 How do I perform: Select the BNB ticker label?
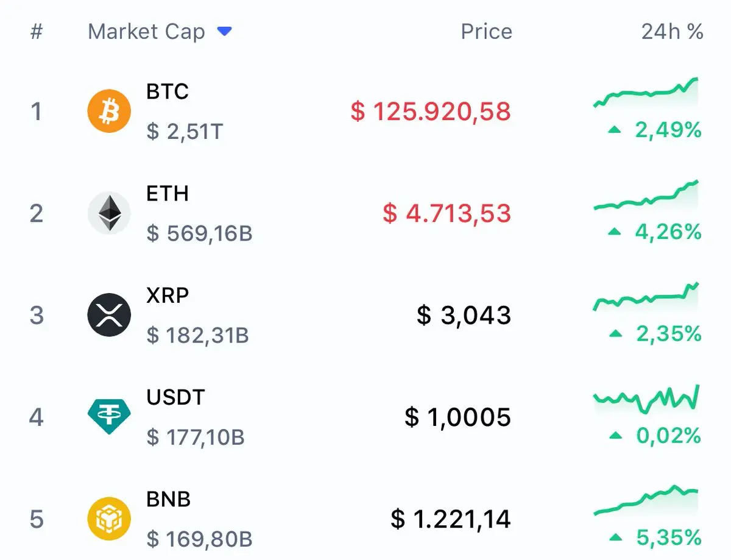(x=168, y=500)
